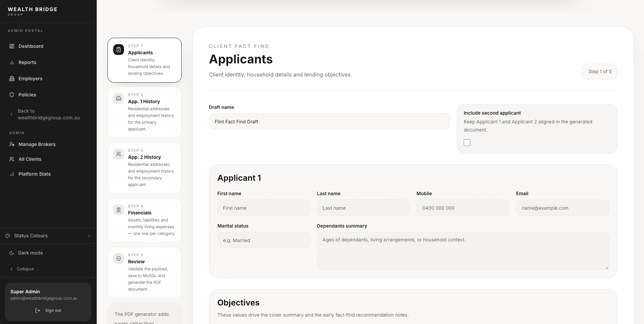Click the Applicants page title
This screenshot has height=324, width=644.
pos(241,59)
